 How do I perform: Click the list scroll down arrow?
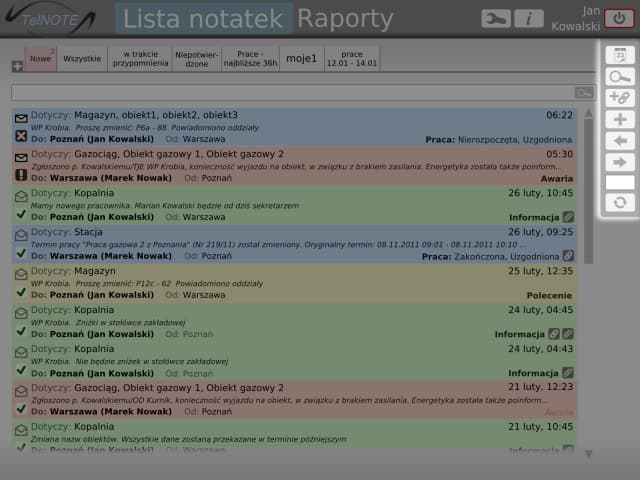pyautogui.click(x=588, y=453)
